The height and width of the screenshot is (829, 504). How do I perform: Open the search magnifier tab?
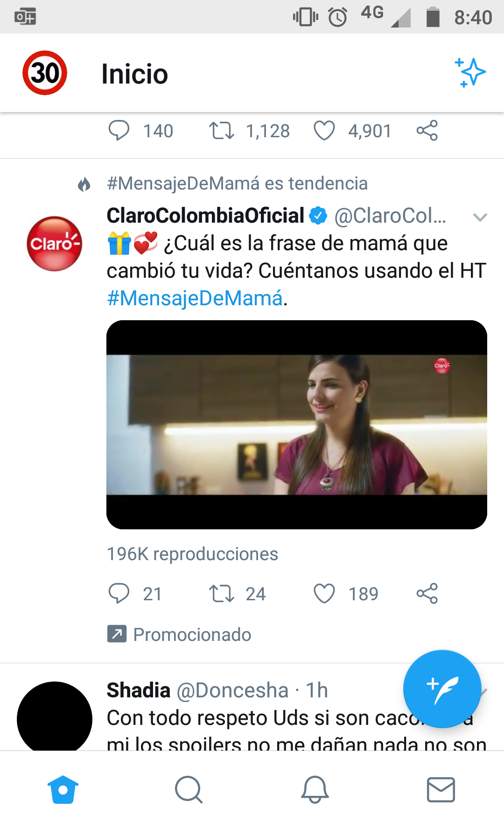point(189,790)
